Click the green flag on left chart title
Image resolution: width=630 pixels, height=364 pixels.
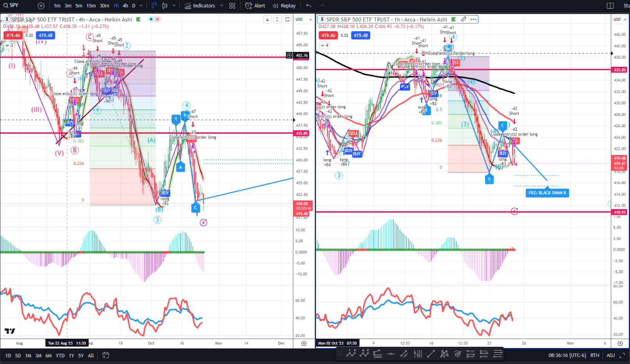coord(138,20)
